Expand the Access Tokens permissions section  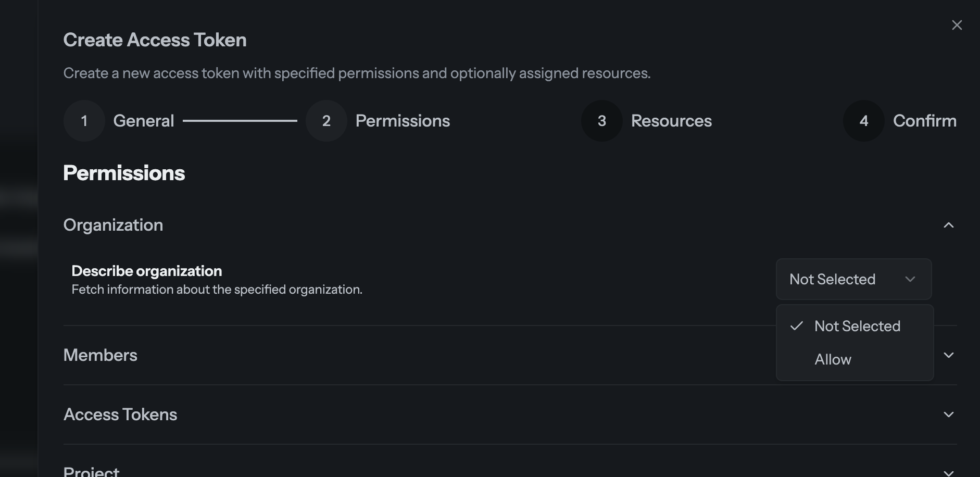tap(948, 414)
